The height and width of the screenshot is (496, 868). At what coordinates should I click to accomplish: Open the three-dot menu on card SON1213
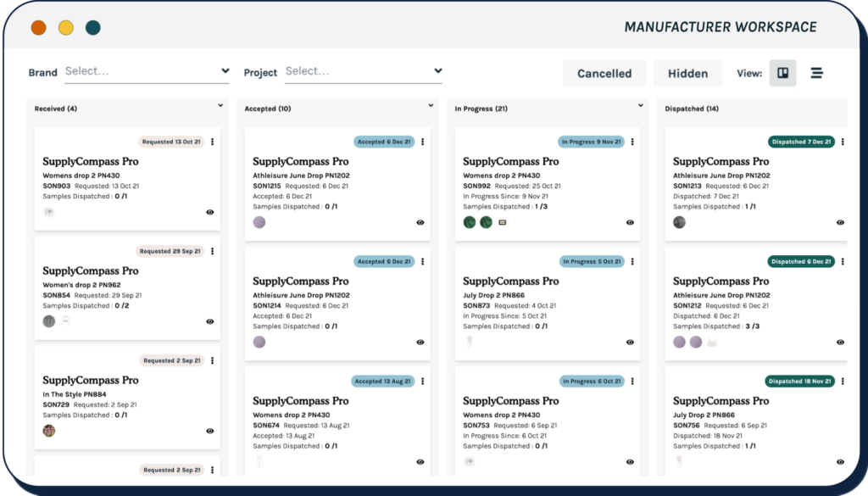click(843, 142)
